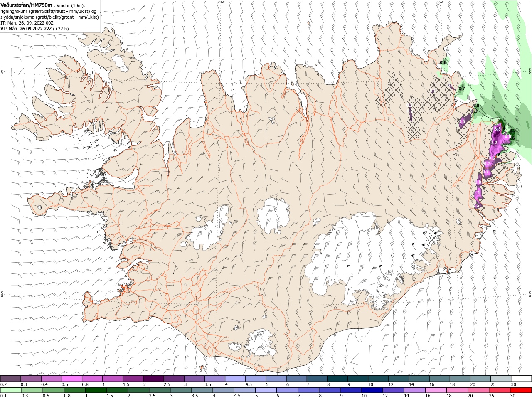Screen dimensions: 532x399
Task: Click the 'slydda/snjókoma (grátt/bleikt/grænt - mm/1klst)' line
Action: [49, 17]
